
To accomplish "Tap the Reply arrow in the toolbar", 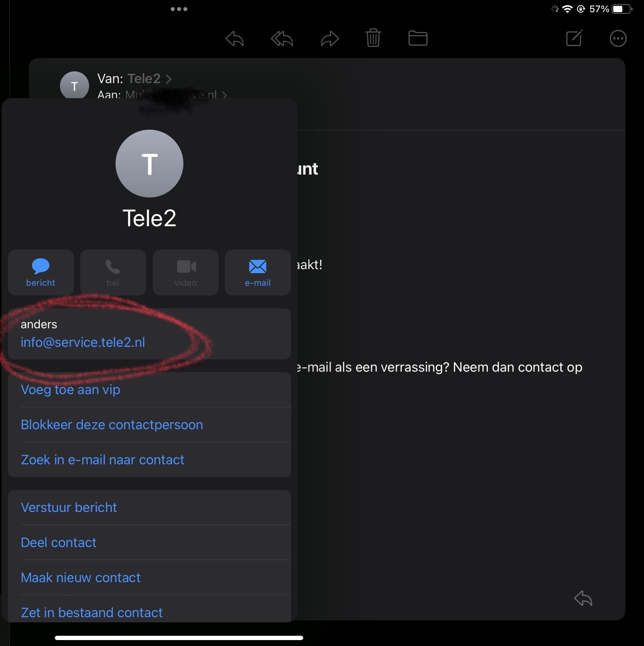I will click(x=235, y=39).
